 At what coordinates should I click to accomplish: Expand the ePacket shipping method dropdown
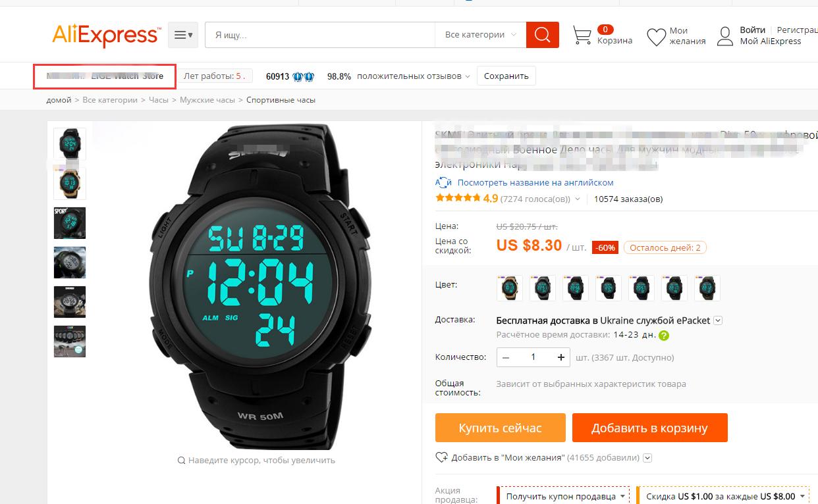click(718, 320)
